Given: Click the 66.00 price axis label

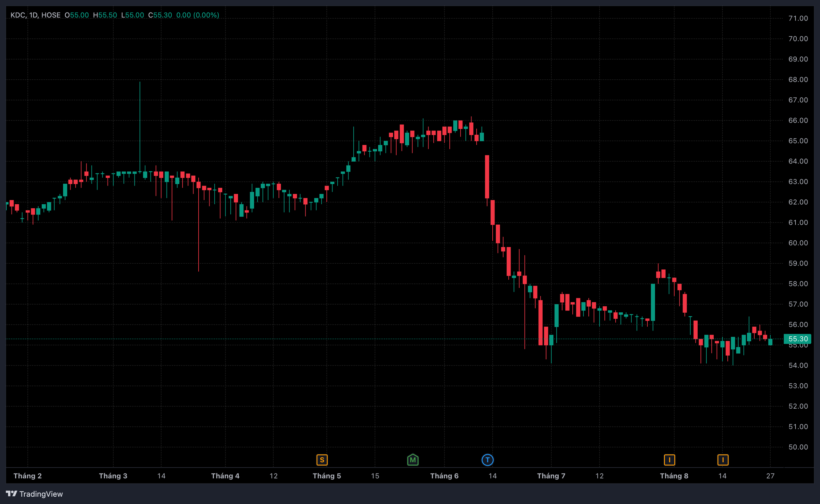Looking at the screenshot, I should pyautogui.click(x=798, y=120).
